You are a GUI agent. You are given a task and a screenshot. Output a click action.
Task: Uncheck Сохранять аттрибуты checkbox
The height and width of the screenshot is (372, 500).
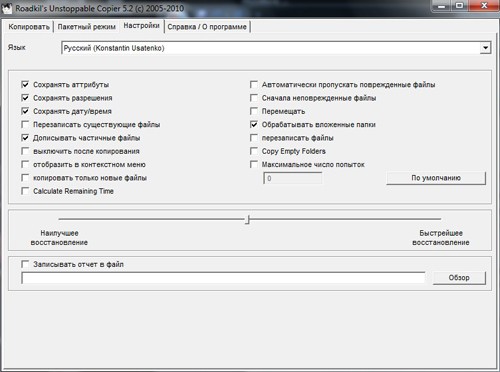coord(25,84)
